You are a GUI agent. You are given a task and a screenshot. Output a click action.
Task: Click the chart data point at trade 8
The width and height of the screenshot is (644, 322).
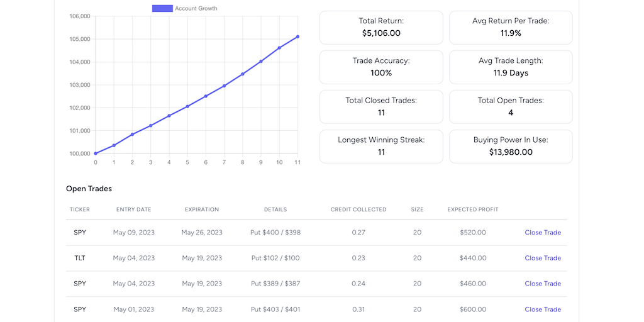243,74
